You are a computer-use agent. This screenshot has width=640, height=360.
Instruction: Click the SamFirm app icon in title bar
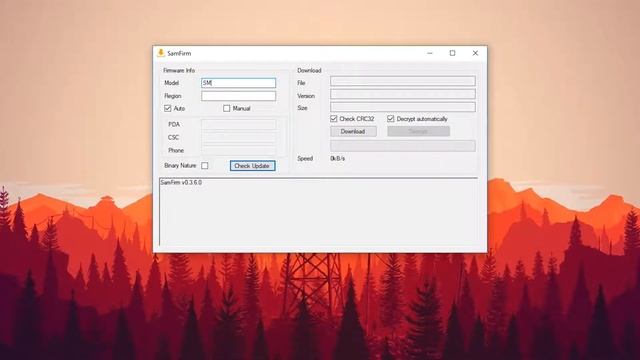(x=161, y=53)
